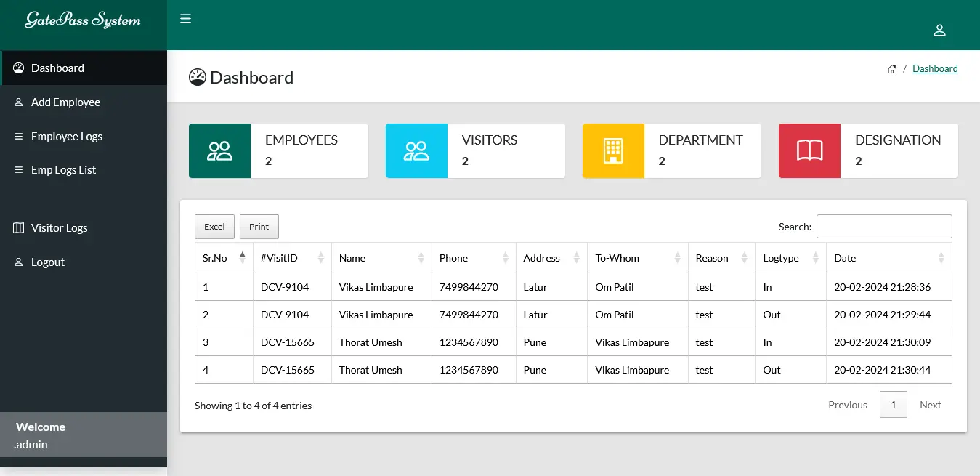Click the Department building icon

point(612,150)
